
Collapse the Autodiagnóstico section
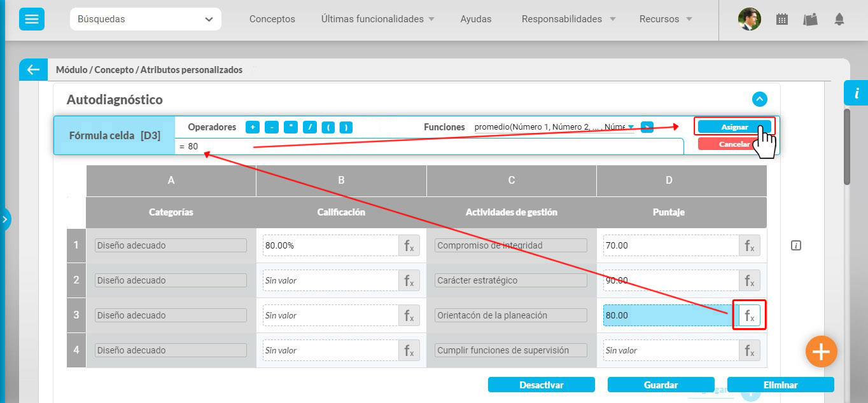[759, 99]
